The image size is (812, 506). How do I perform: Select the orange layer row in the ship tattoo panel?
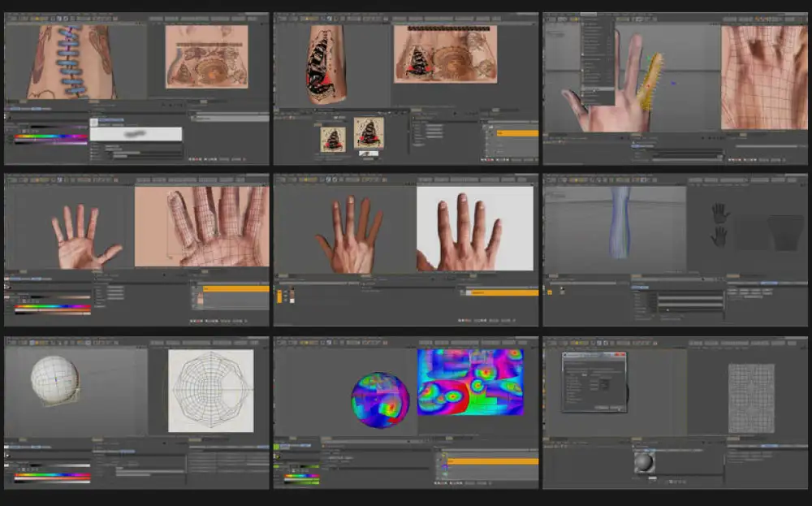tap(516, 134)
